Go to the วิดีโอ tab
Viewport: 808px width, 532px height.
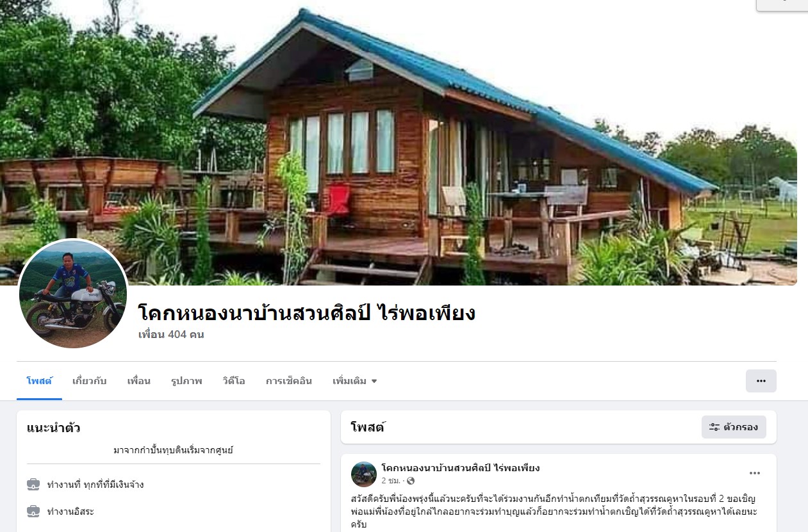(234, 381)
